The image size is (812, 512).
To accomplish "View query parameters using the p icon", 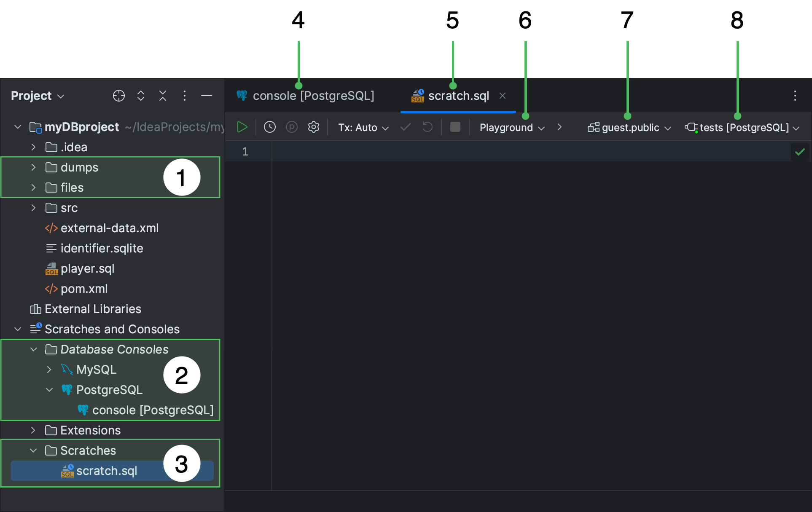I will tap(292, 127).
